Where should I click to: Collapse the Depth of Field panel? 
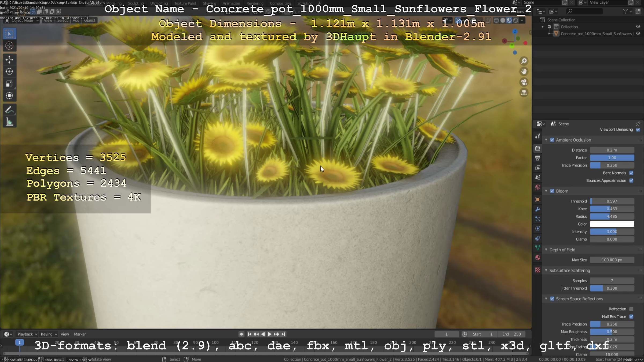546,250
